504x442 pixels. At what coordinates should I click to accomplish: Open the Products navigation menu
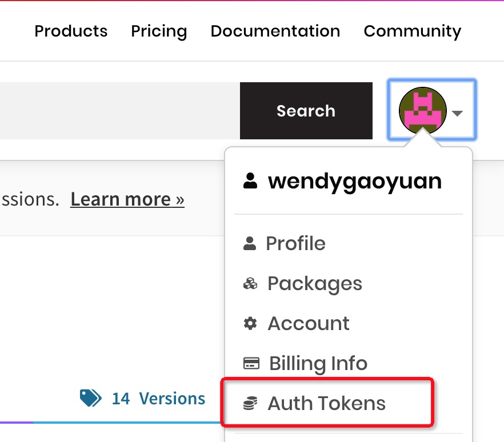71,31
